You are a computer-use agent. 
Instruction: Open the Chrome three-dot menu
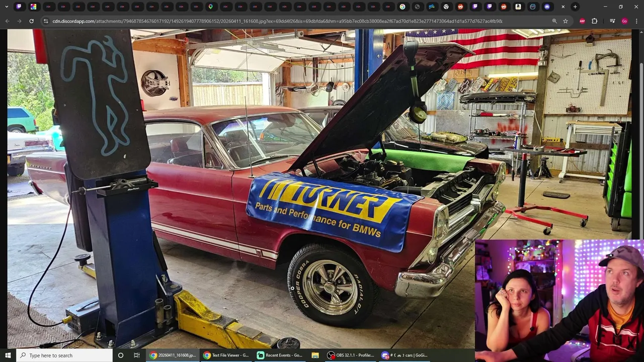click(637, 21)
